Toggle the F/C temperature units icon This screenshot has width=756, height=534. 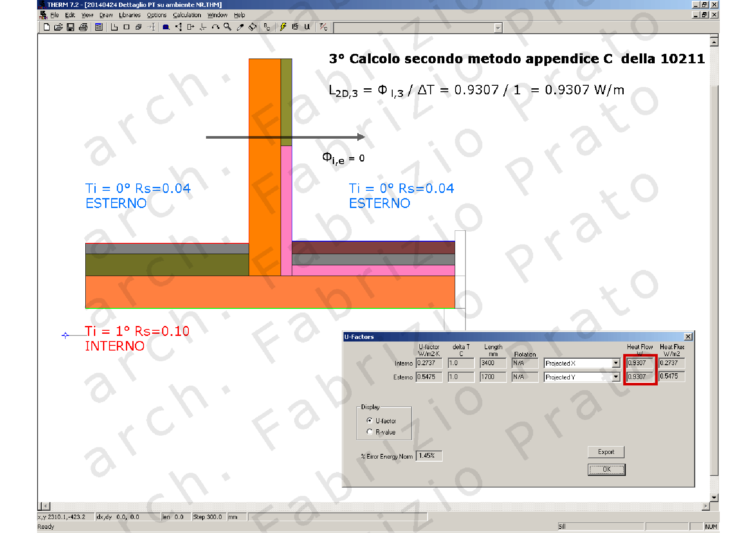323,27
